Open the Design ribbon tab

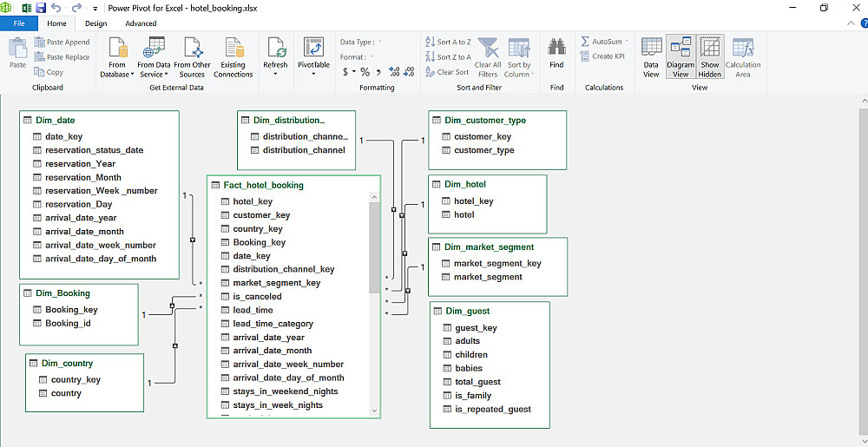[x=96, y=23]
